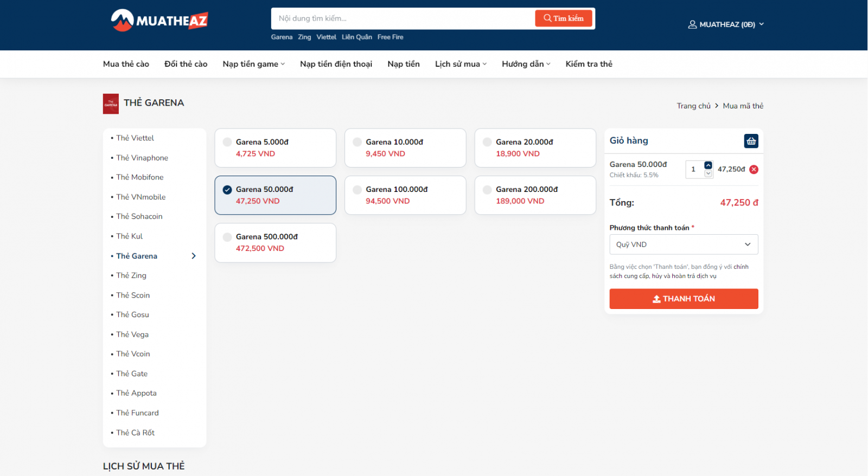868x476 pixels.
Task: Select Thẻ Mobifone in sidebar
Action: point(139,177)
